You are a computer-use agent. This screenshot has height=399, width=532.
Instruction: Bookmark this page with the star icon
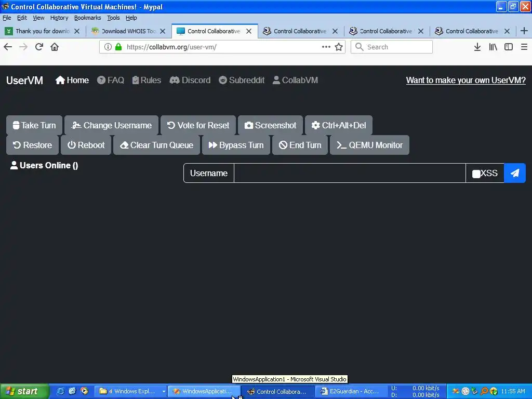pos(339,47)
